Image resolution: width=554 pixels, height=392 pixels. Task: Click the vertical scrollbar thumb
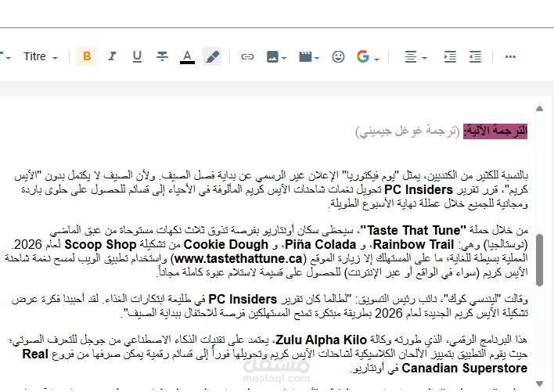pyautogui.click(x=539, y=260)
